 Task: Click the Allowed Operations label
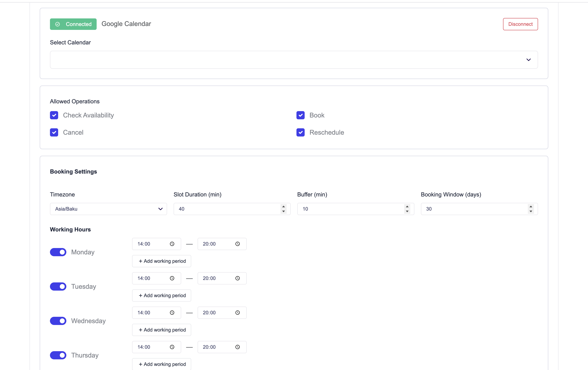pos(75,101)
